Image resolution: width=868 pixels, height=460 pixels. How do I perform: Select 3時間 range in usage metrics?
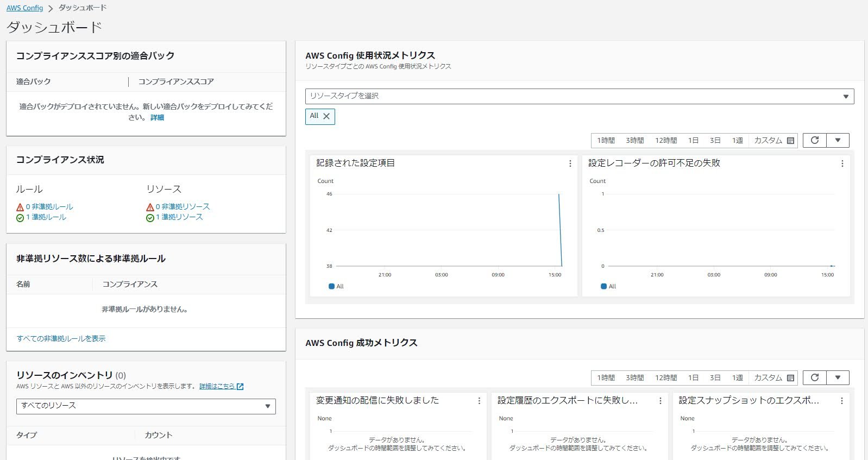(x=634, y=141)
